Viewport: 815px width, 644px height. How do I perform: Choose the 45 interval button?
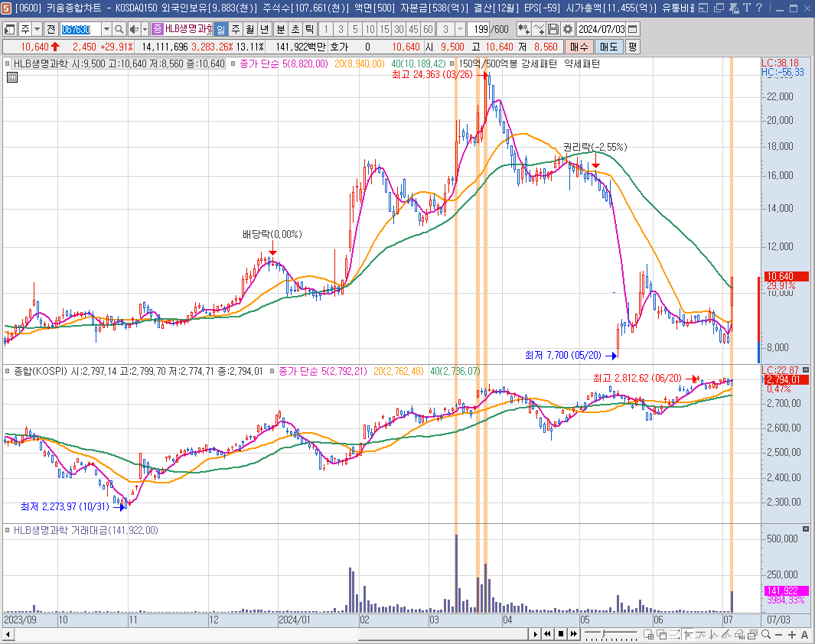413,30
